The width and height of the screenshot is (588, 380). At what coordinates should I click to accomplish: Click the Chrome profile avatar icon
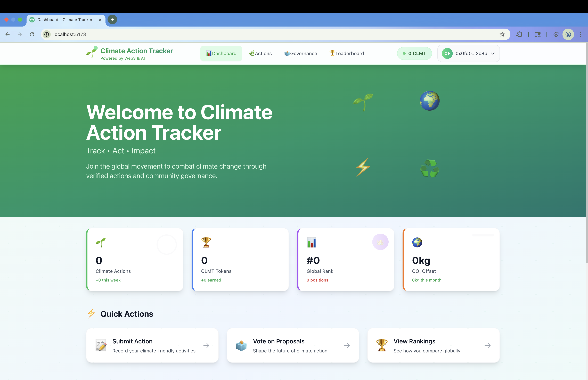568,34
